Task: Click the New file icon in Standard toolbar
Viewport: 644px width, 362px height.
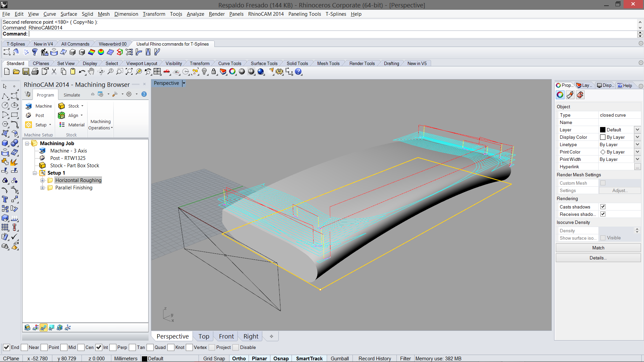Action: tap(7, 71)
